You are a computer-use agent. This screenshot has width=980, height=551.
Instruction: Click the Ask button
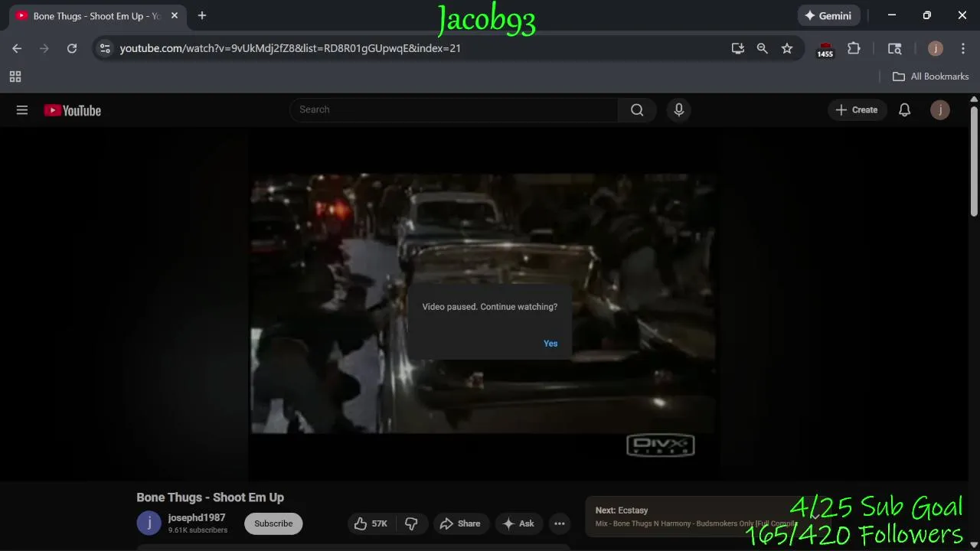coord(518,523)
